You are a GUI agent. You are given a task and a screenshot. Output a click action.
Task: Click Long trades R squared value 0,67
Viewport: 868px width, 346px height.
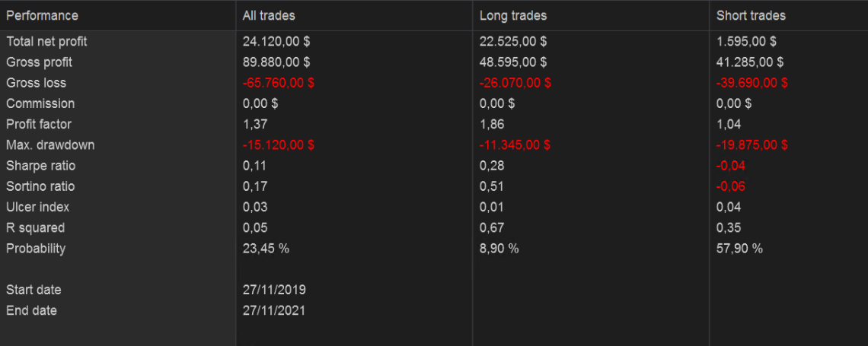492,227
